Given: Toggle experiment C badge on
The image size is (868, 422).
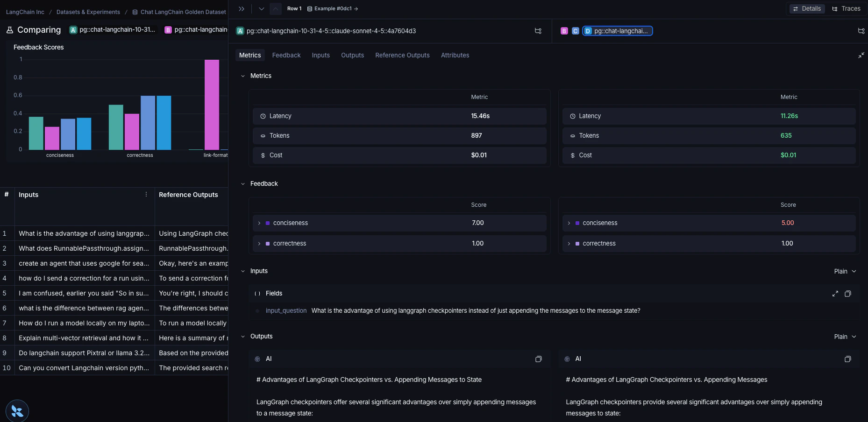Looking at the screenshot, I should click(x=575, y=30).
